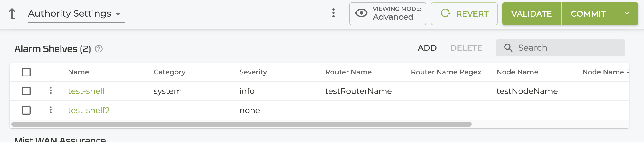Click the VALIDATE button

[x=531, y=14]
